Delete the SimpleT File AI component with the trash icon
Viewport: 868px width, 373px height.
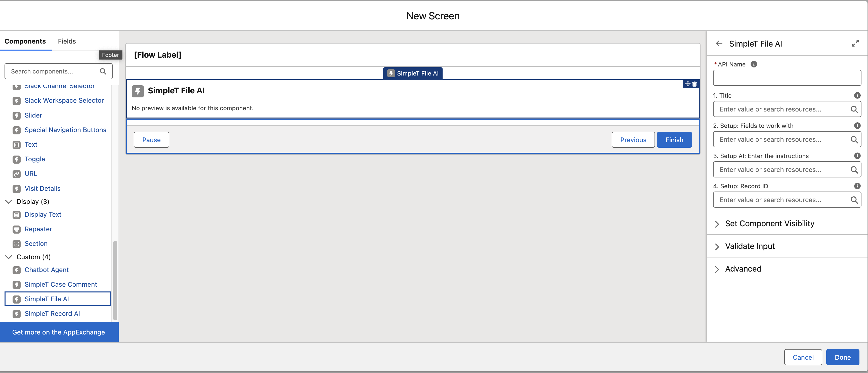point(695,84)
